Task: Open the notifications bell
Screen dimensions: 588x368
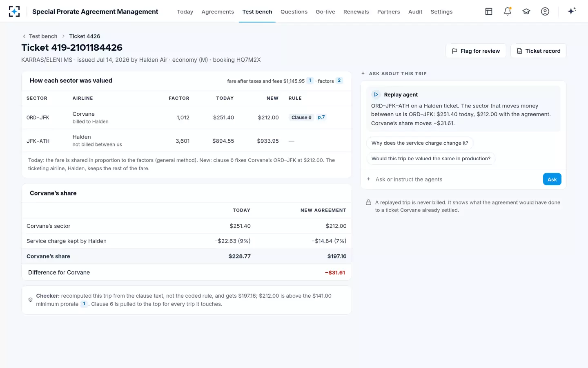Action: coord(508,11)
